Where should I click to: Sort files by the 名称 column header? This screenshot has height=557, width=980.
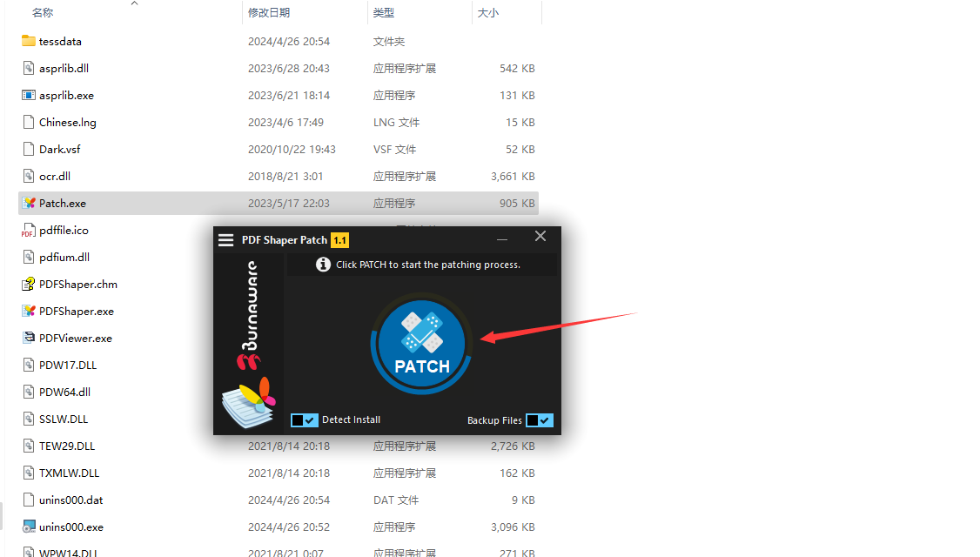[x=43, y=12]
